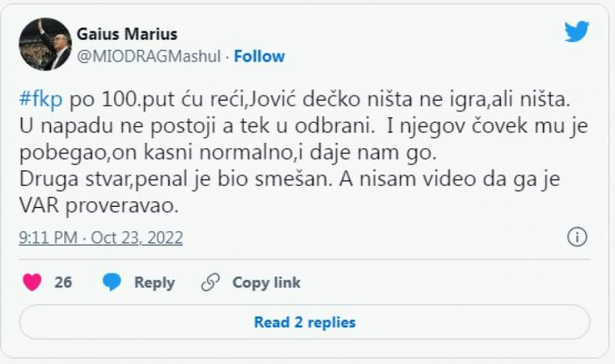
Task: Open the tweet info circle icon
Action: pos(577,237)
